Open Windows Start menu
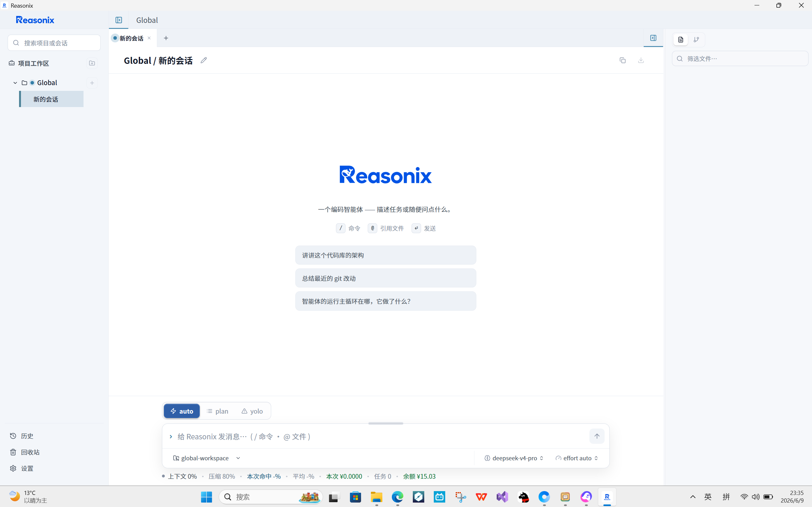812x507 pixels. coord(206,497)
